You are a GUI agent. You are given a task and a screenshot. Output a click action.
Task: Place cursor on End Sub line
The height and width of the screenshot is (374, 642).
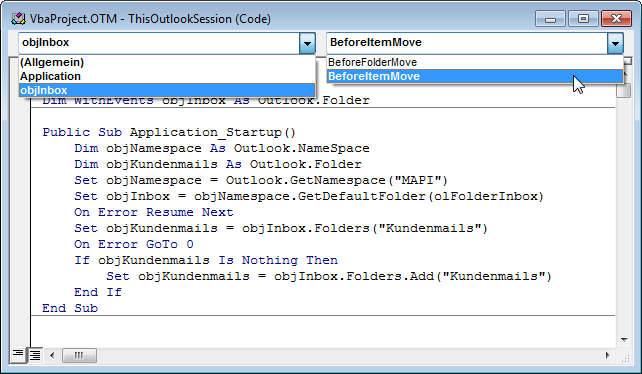[x=70, y=308]
